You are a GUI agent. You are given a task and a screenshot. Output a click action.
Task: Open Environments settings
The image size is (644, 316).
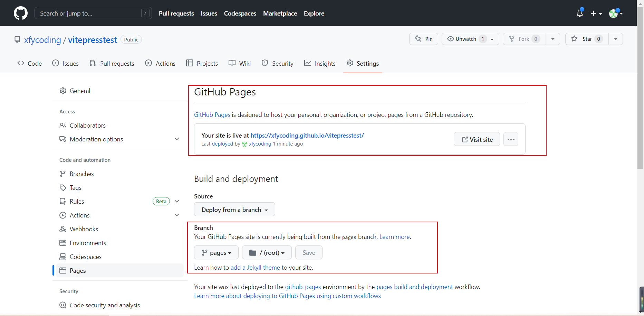[120, 243]
